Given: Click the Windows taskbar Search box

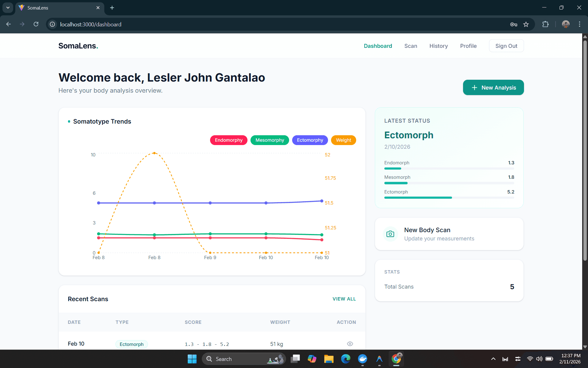Looking at the screenshot, I should [243, 359].
